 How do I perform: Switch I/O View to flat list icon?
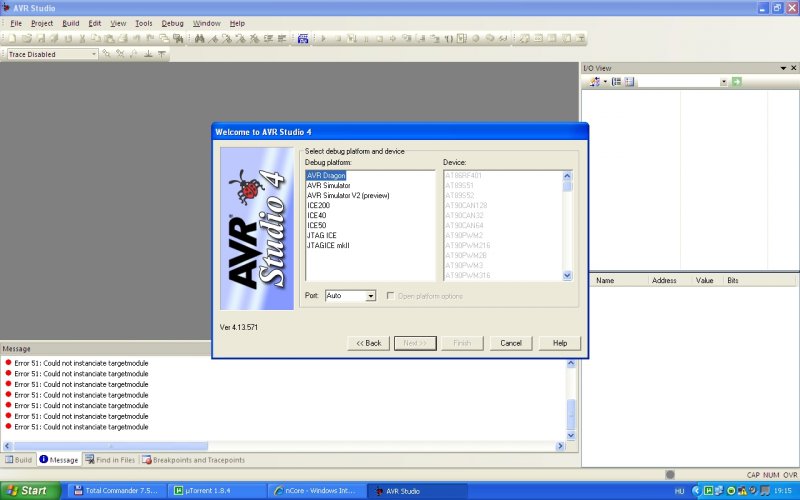pos(616,82)
